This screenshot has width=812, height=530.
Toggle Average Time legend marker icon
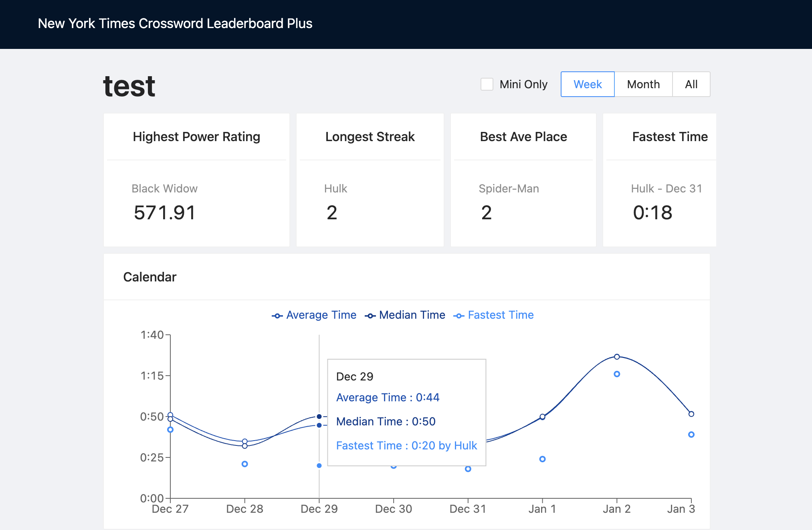[x=277, y=316]
